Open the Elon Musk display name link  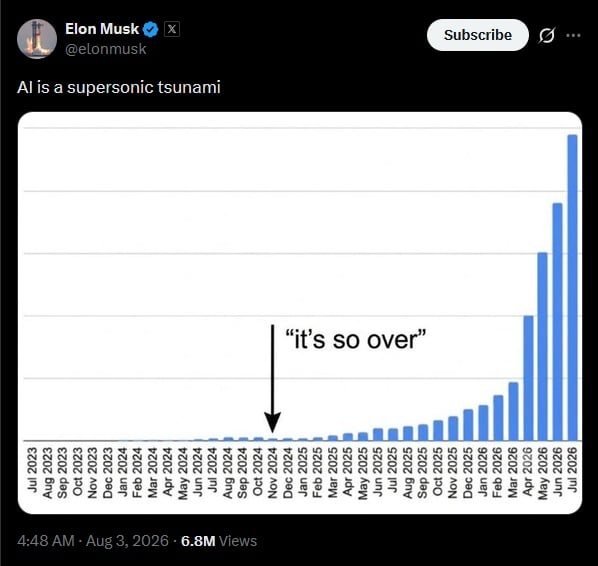pos(102,29)
